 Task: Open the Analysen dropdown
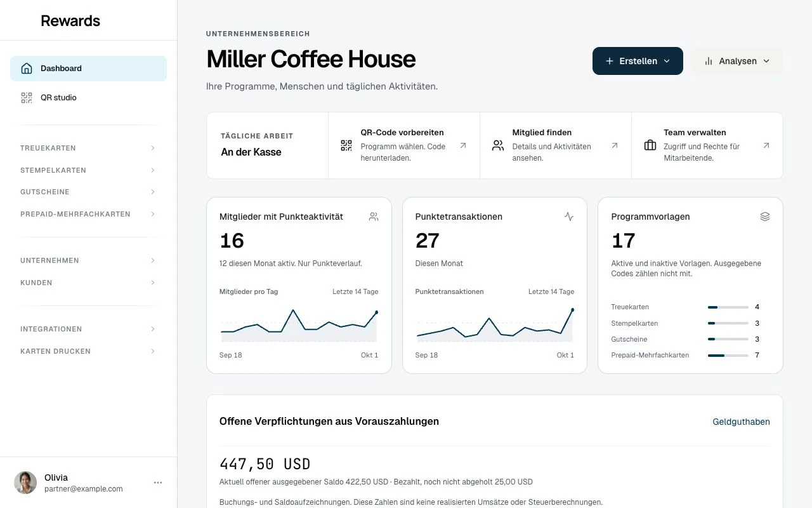pos(737,61)
